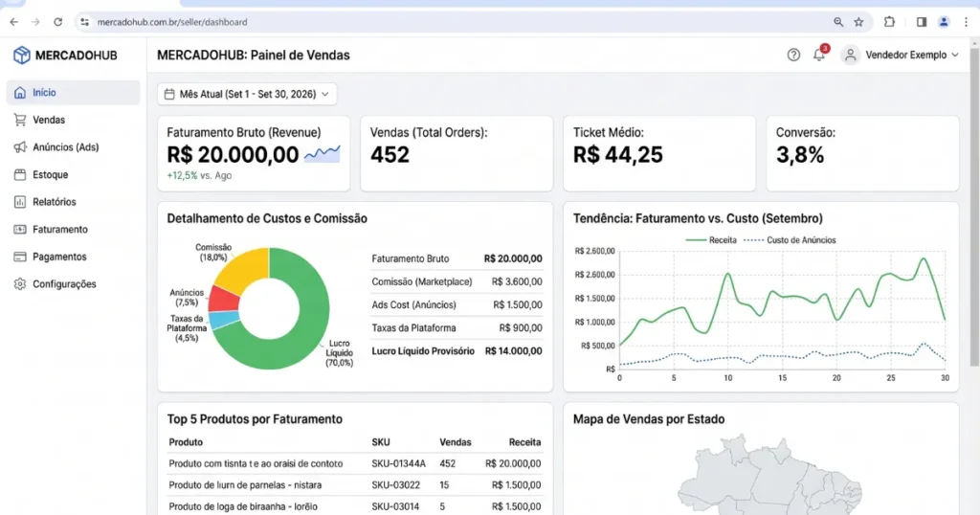
Task: Click the Vendas Total Orders card
Action: pos(457,153)
